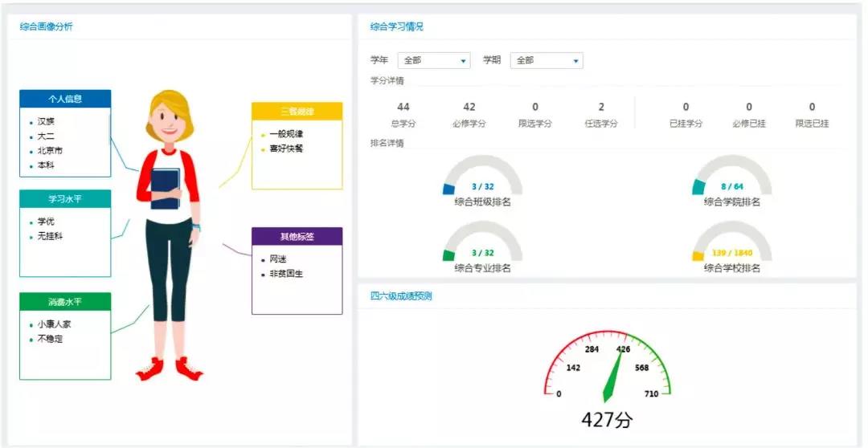Expand the 学期 dropdown
Image resolution: width=868 pixels, height=448 pixels.
546,60
